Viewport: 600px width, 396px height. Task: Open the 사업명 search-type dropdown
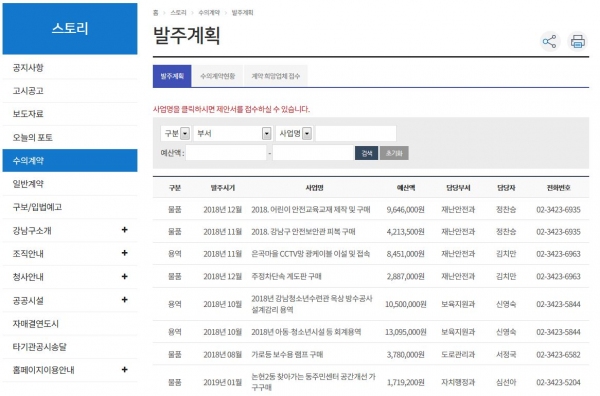pyautogui.click(x=294, y=134)
